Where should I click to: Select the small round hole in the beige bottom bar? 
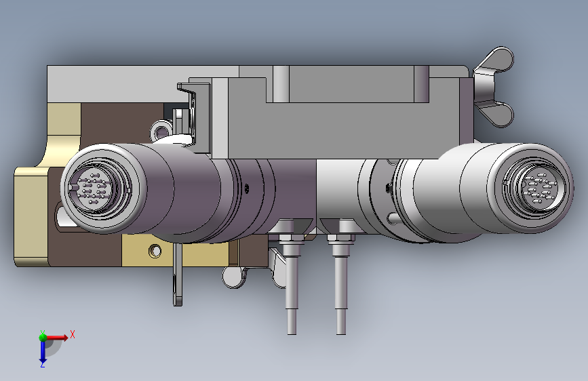pyautogui.click(x=155, y=251)
